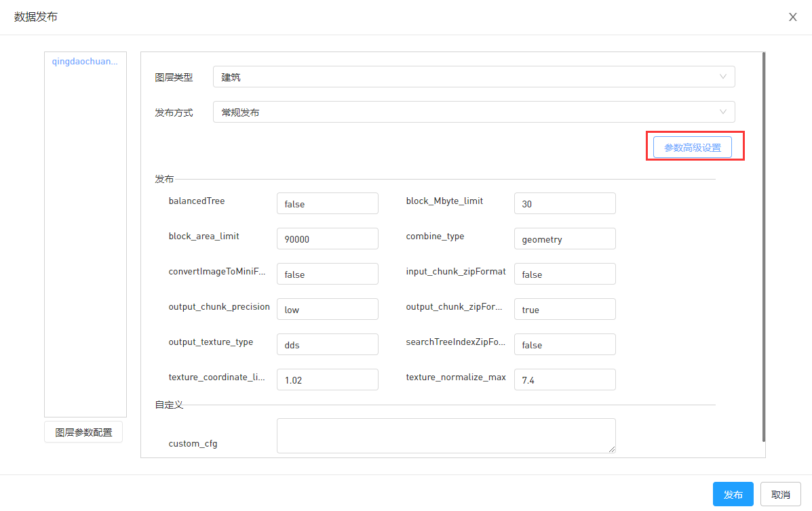Click the searchTreeIndexZipFo... field
This screenshot has height=511, width=812.
tap(564, 344)
